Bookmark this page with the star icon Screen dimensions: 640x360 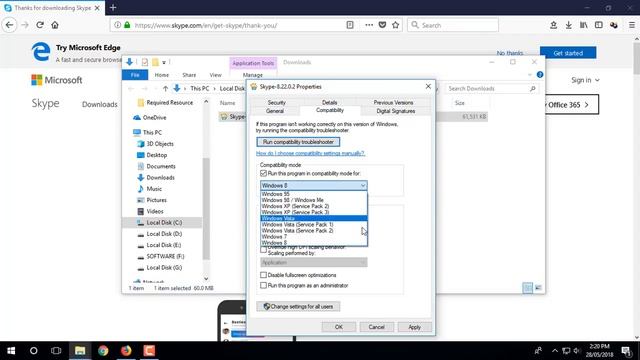click(396, 25)
